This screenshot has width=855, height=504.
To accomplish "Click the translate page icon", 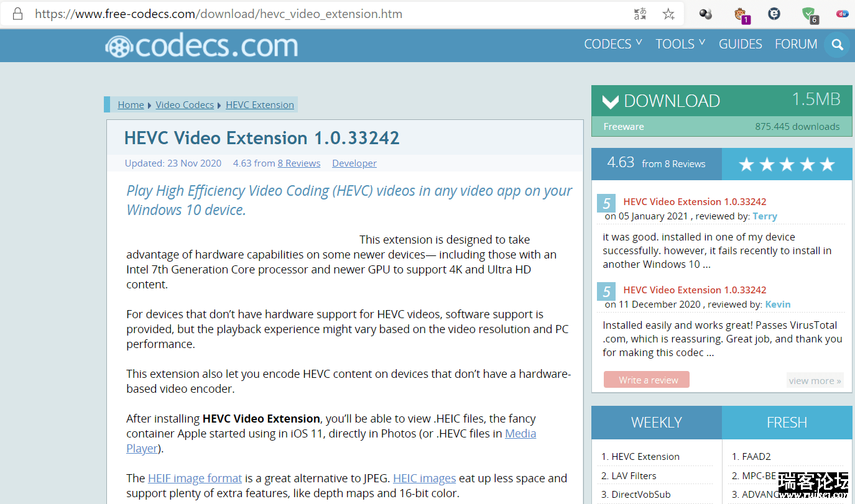I will coord(640,14).
